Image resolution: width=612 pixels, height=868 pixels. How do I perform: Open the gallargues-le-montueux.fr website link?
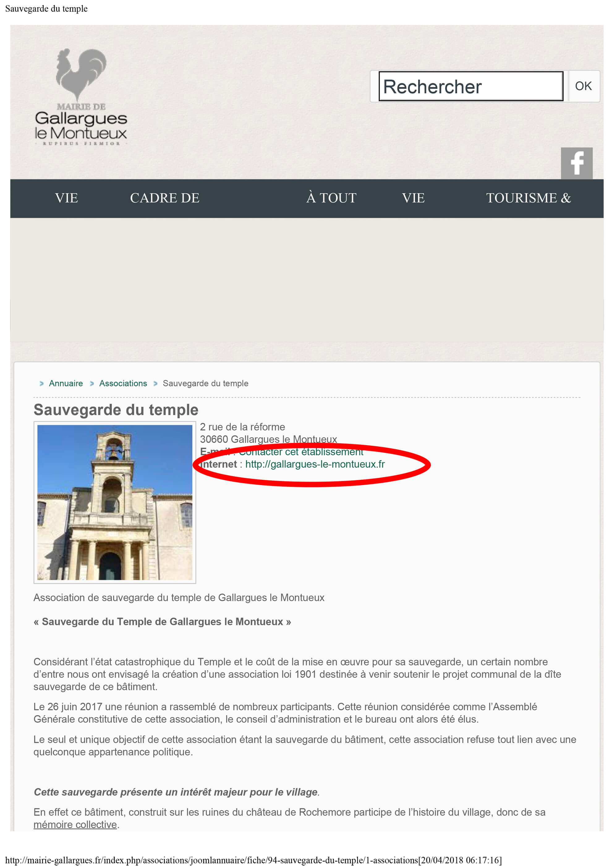[315, 464]
